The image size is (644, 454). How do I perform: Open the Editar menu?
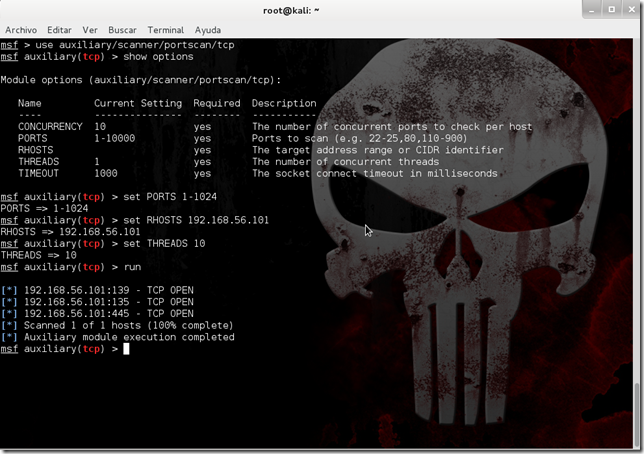point(59,30)
